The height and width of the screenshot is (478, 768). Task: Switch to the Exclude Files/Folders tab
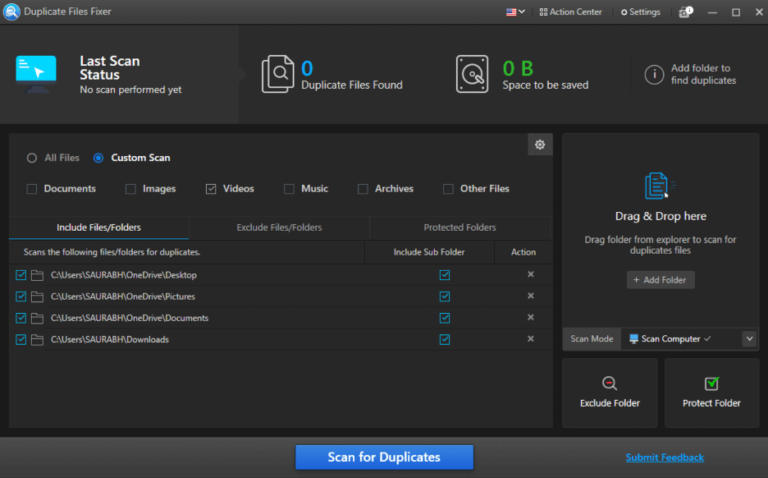pyautogui.click(x=279, y=228)
